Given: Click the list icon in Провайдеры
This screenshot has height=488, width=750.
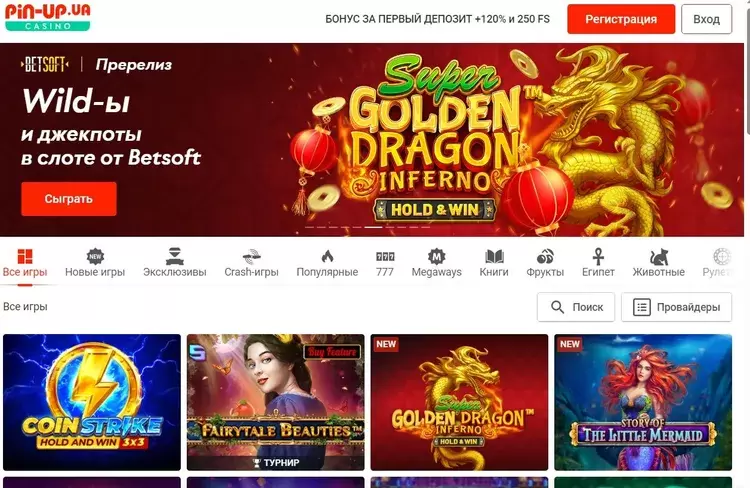Looking at the screenshot, I should click(641, 307).
